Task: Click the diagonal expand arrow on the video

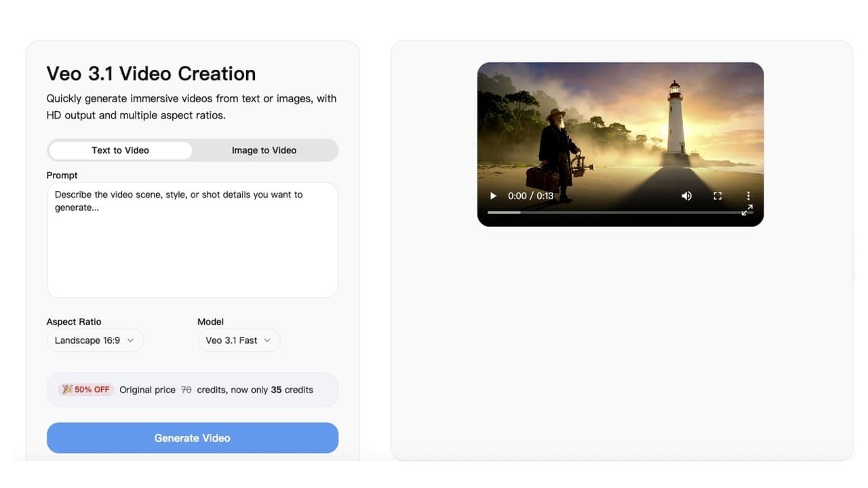Action: pyautogui.click(x=747, y=210)
